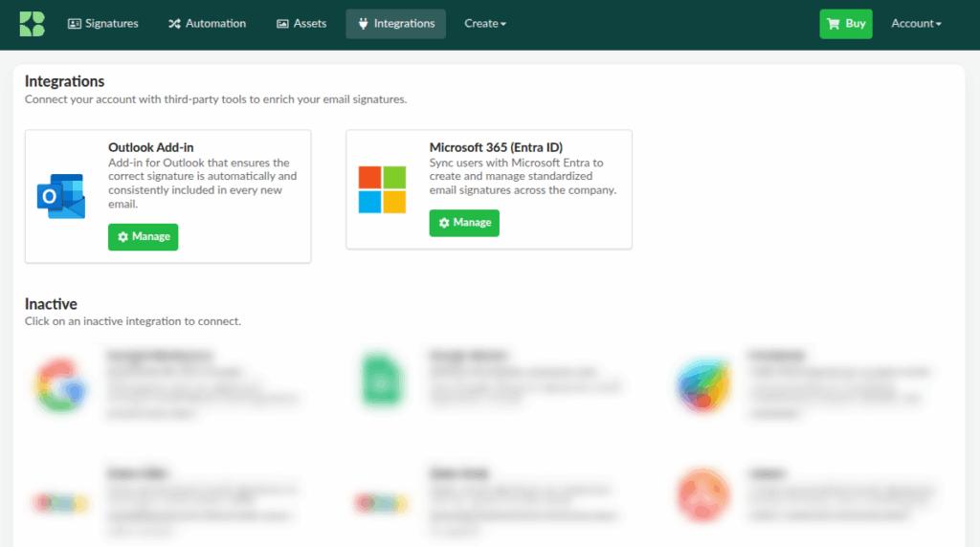Screen dimensions: 980x547
Task: Click the blurred green sheet integration icon
Action: tap(382, 381)
